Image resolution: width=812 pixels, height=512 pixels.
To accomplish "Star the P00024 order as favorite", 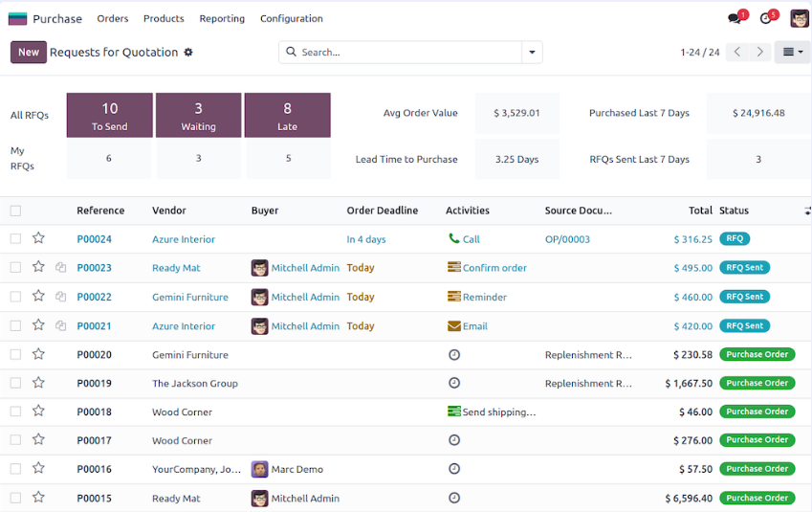I will coord(38,238).
